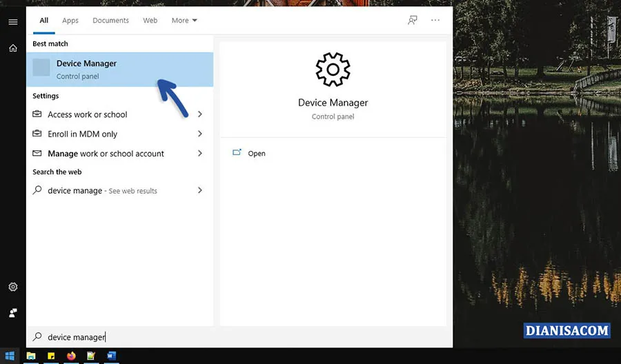Select Access work or school setting
This screenshot has height=364, width=621.
point(119,114)
